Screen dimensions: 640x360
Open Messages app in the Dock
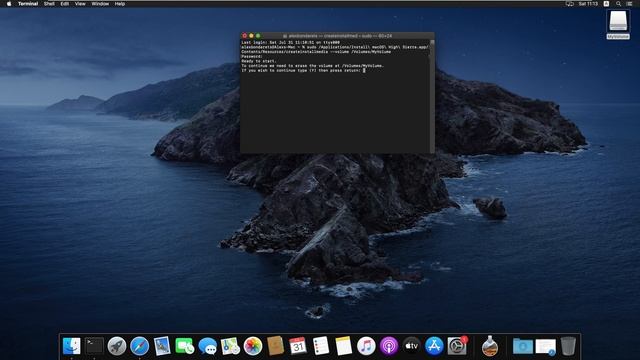click(207, 346)
